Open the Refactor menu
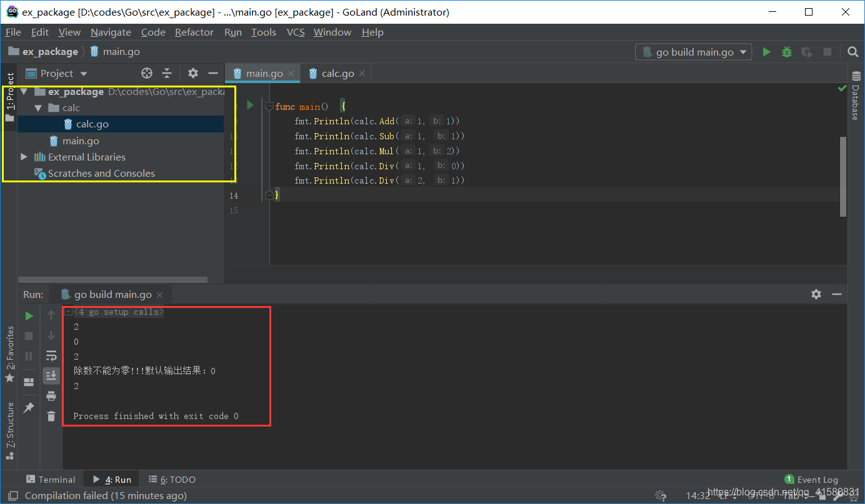 [x=194, y=32]
